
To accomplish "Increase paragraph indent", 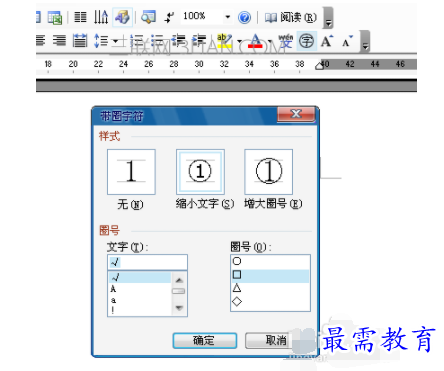I will [x=199, y=41].
